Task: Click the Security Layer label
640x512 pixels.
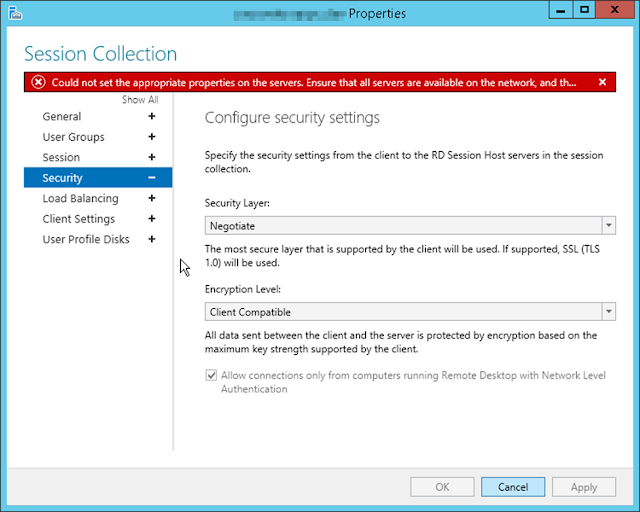Action: [237, 203]
